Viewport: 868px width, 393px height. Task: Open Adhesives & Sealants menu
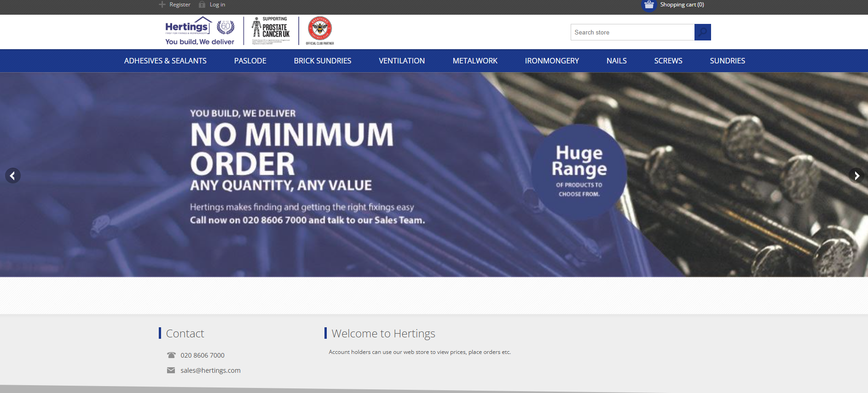165,61
